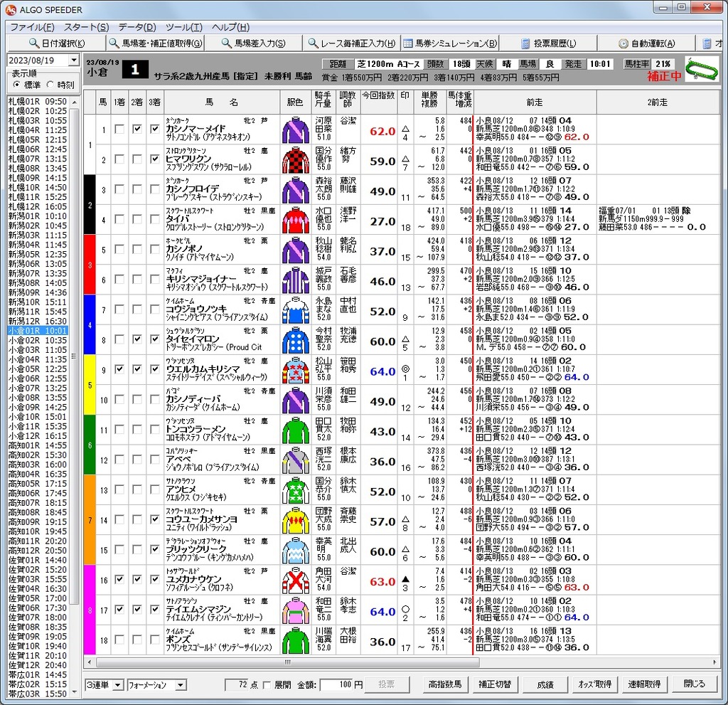Click pink silk icon for テイエムシマジン
728x705 pixels.
295,610
